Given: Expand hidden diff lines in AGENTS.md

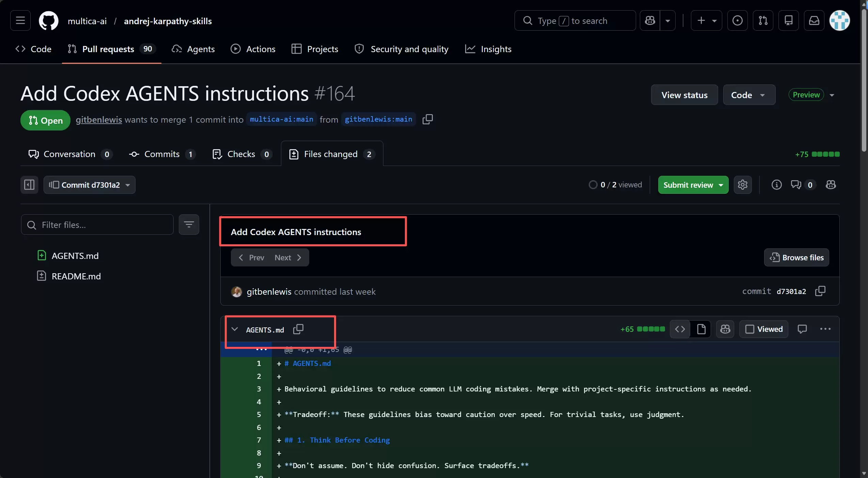Looking at the screenshot, I should click(261, 350).
